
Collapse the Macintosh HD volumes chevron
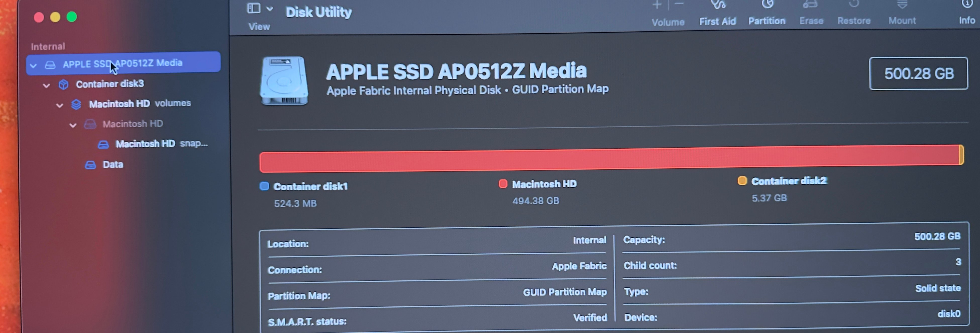(60, 105)
